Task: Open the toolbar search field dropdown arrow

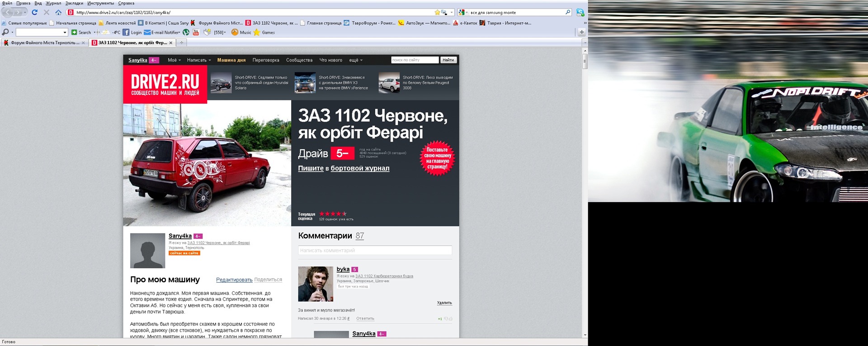Action: pos(65,33)
